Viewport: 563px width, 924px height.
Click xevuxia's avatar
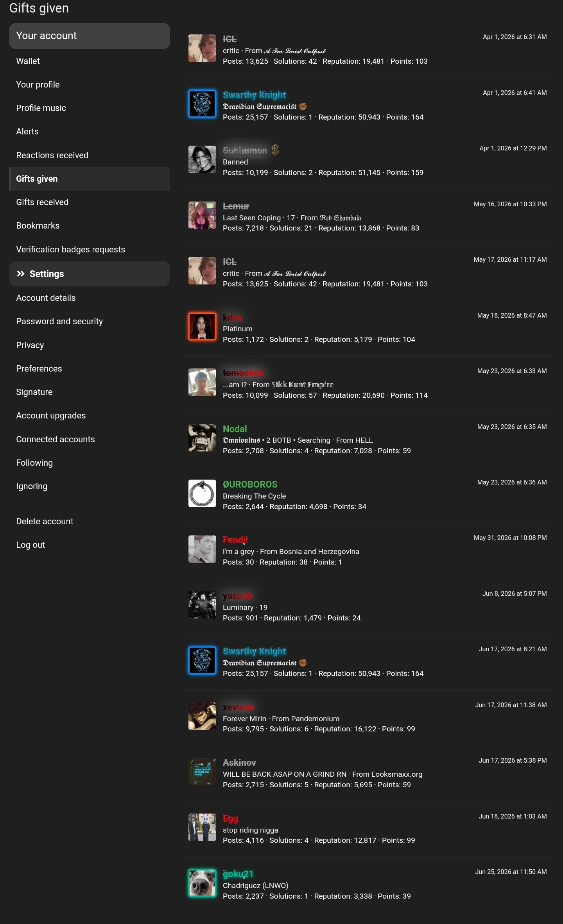pos(202,716)
